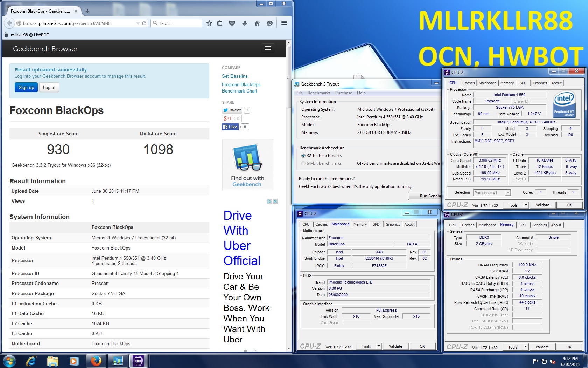The image size is (588, 368).
Task: Click the Set Baseline link
Action: click(235, 76)
